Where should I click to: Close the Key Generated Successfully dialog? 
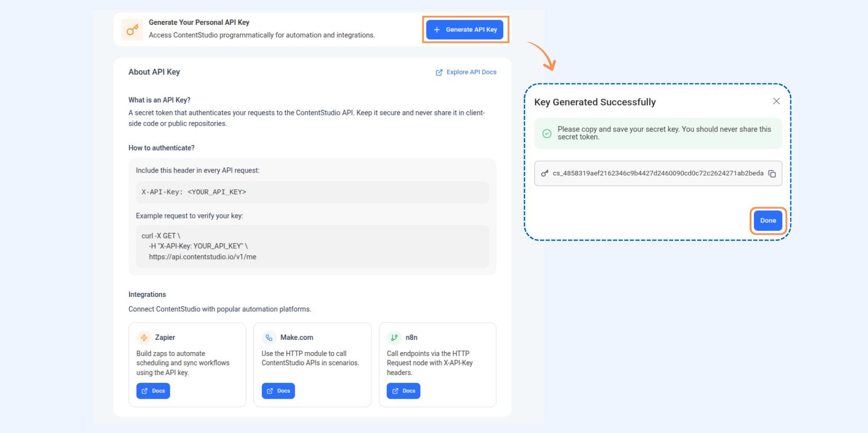(776, 101)
